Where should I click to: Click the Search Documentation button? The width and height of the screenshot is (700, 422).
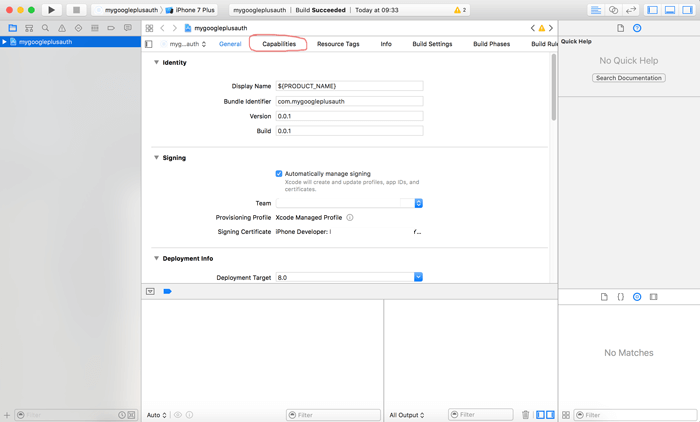pos(629,78)
